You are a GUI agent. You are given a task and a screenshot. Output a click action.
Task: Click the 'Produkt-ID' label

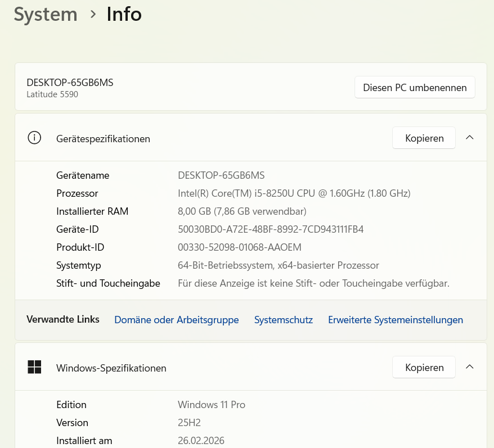tap(80, 247)
